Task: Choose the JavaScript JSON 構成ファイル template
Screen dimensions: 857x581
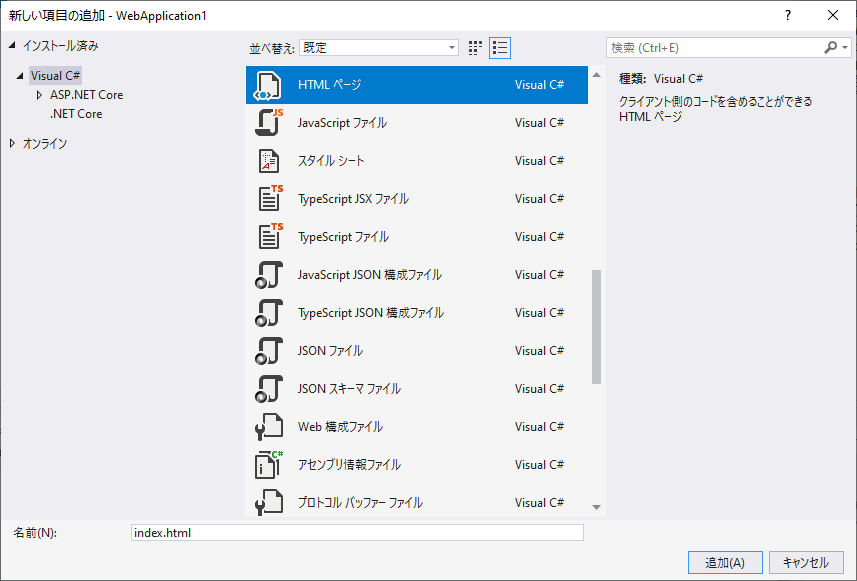Action: tap(417, 275)
